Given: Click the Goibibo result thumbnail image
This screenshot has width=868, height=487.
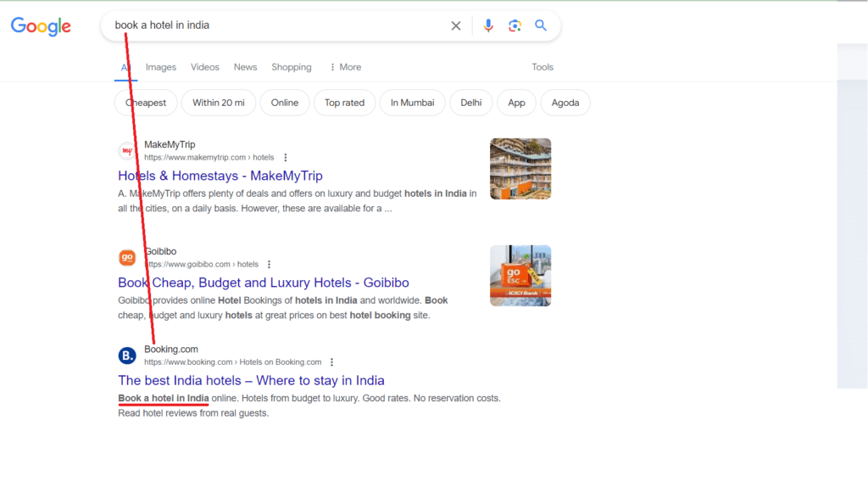Looking at the screenshot, I should tap(520, 276).
